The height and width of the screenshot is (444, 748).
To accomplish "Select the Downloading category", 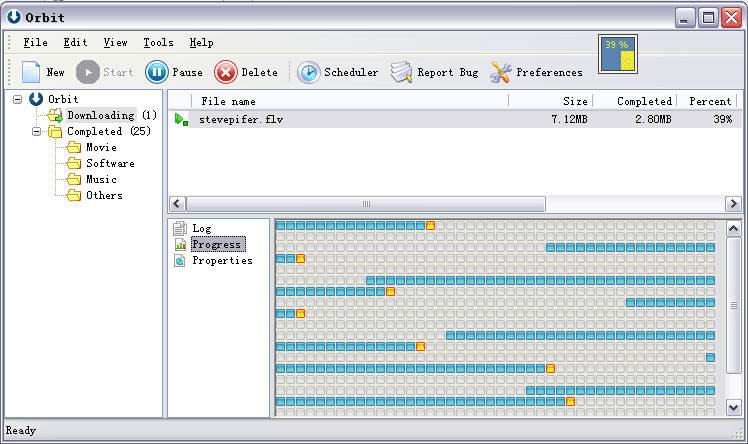I will (100, 115).
